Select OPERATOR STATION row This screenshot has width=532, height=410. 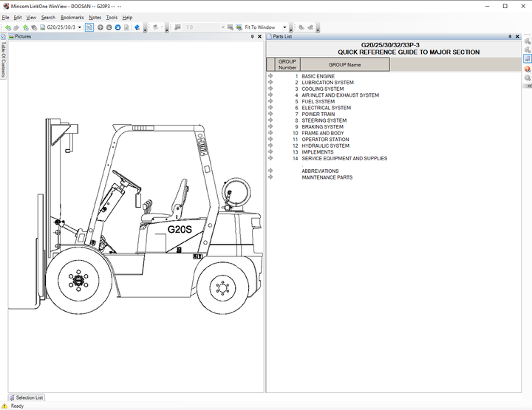[x=325, y=140]
